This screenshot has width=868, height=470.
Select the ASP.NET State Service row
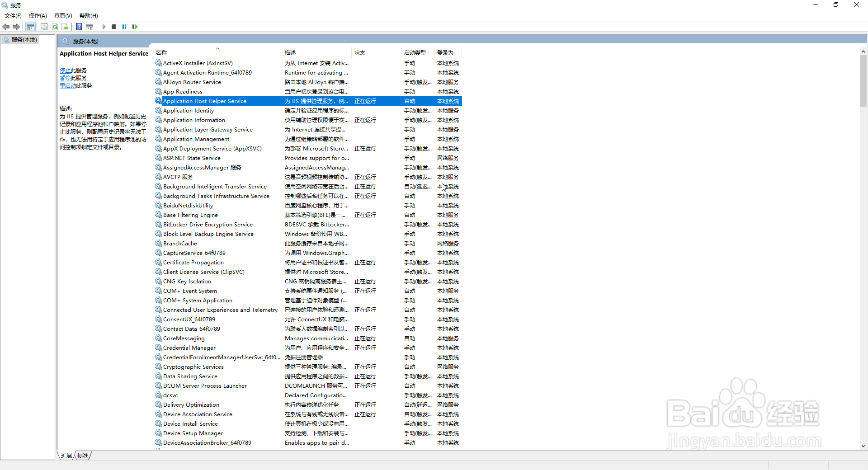(x=308, y=158)
